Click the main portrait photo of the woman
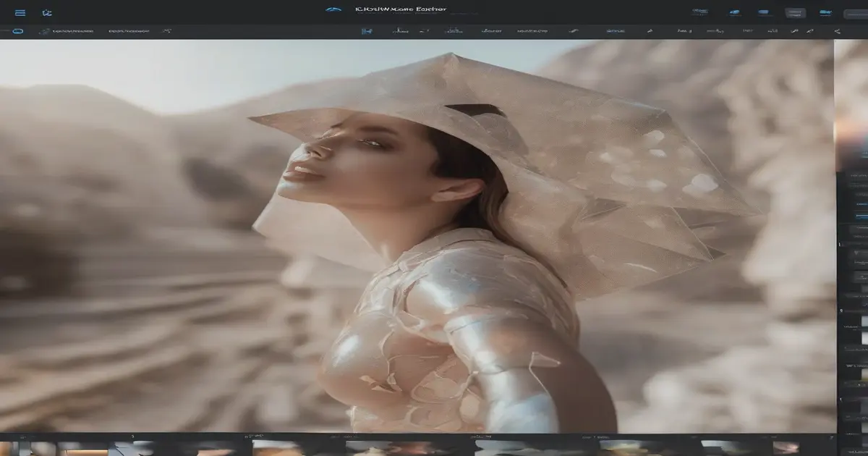The height and width of the screenshot is (456, 868). 417,236
